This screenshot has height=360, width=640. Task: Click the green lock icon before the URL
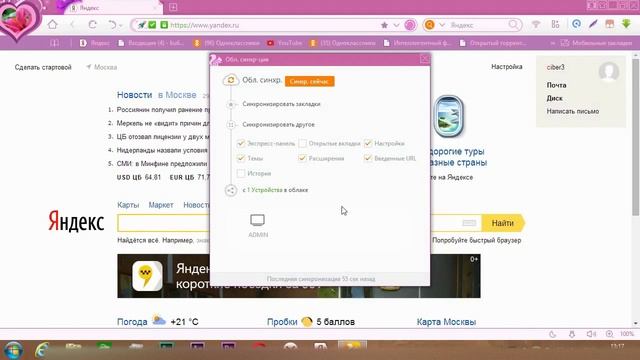[x=164, y=25]
